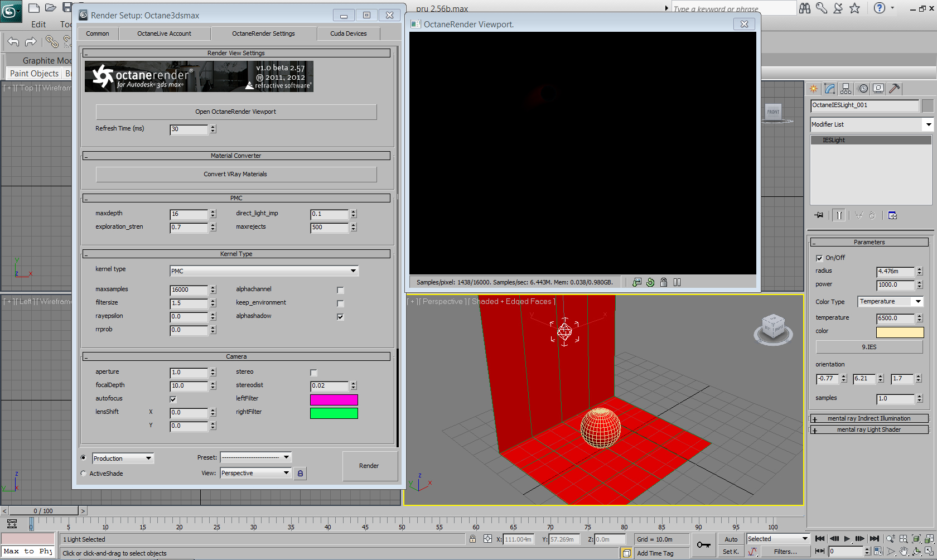
Task: Open the key filter Selected dropdown
Action: point(778,539)
